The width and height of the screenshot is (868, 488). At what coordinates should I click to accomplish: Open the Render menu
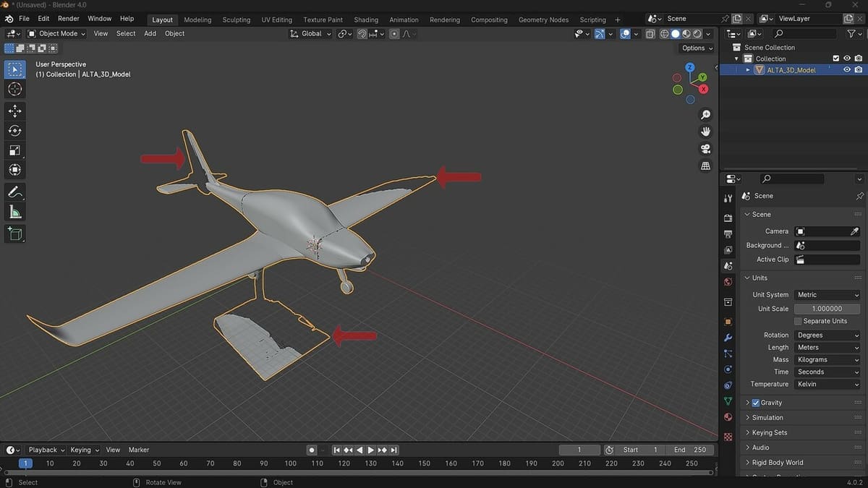[68, 18]
